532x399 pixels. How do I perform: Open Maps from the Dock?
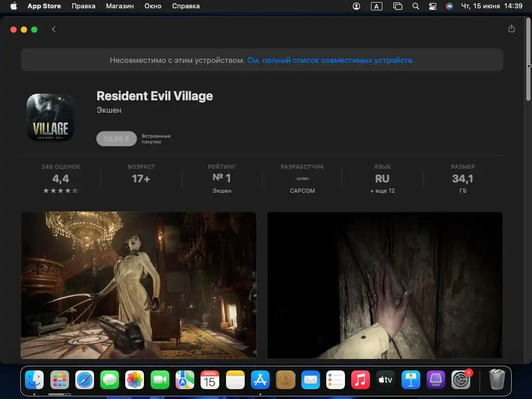point(185,380)
